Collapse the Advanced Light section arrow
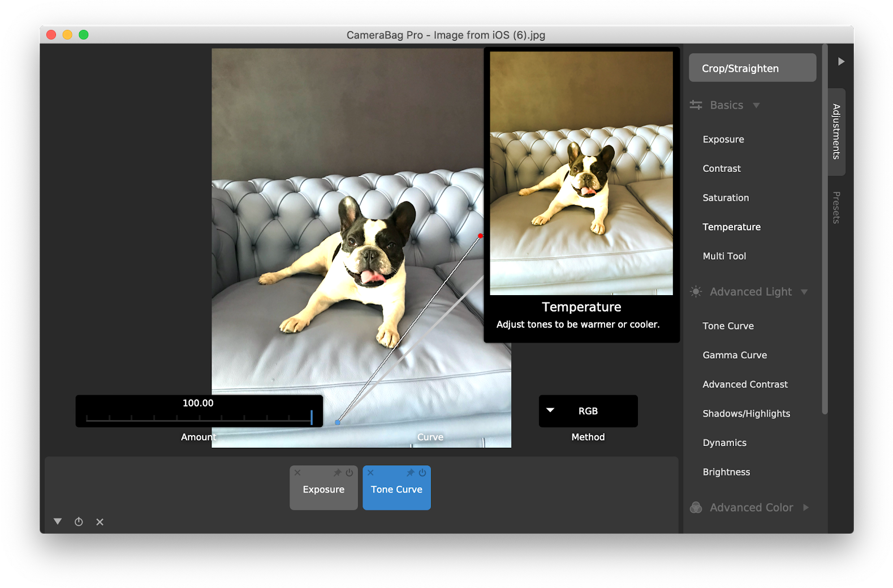893x588 pixels. (804, 292)
